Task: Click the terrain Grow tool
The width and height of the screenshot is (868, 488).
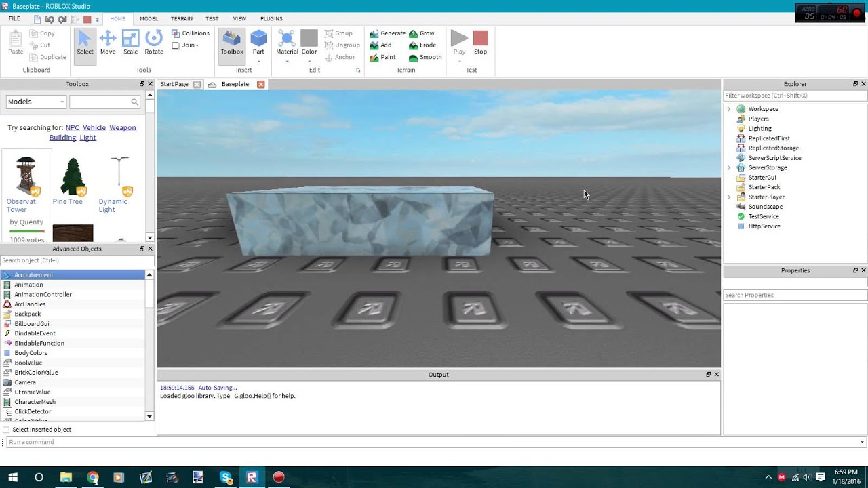Action: click(x=421, y=33)
